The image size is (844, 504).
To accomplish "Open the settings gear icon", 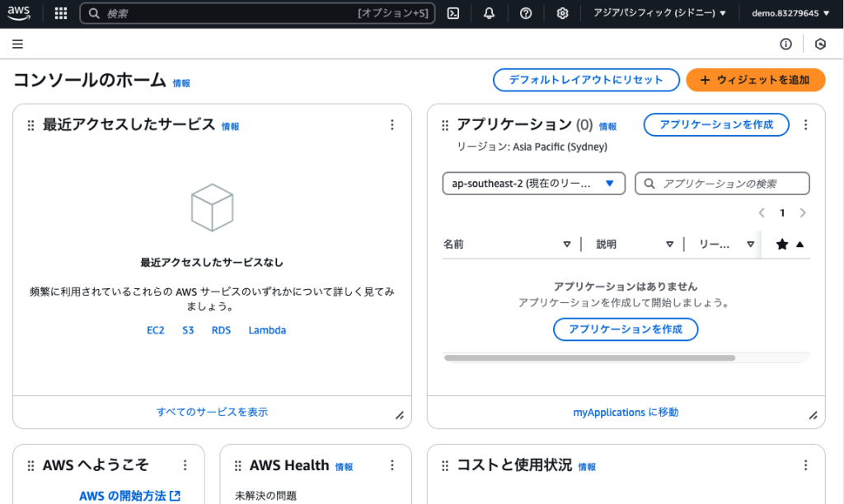I will (562, 13).
